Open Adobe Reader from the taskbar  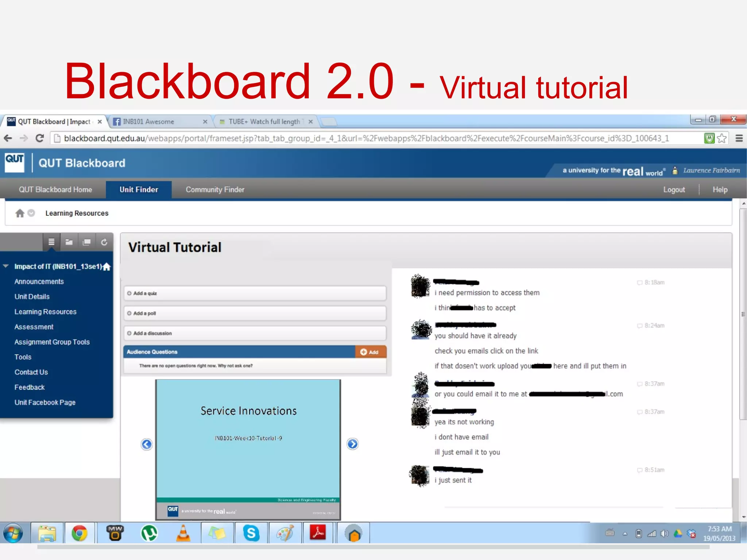pos(318,533)
